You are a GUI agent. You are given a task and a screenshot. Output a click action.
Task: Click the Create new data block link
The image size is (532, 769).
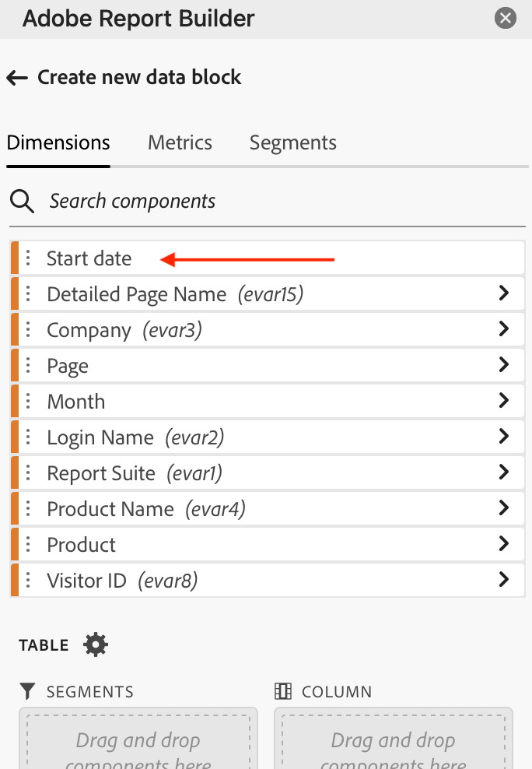[x=138, y=78]
